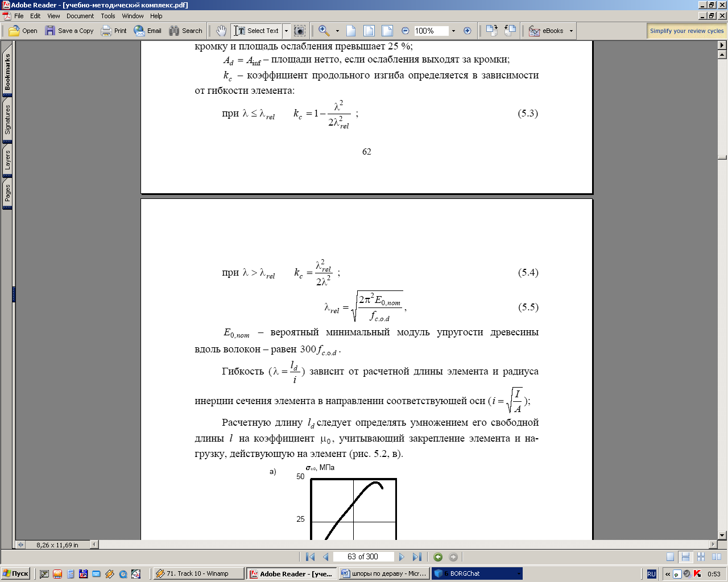Click Save a Copy in the toolbar
The height and width of the screenshot is (582, 728).
click(69, 31)
